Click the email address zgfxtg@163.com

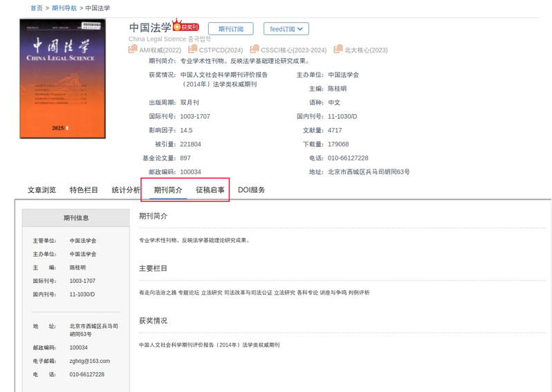click(89, 361)
